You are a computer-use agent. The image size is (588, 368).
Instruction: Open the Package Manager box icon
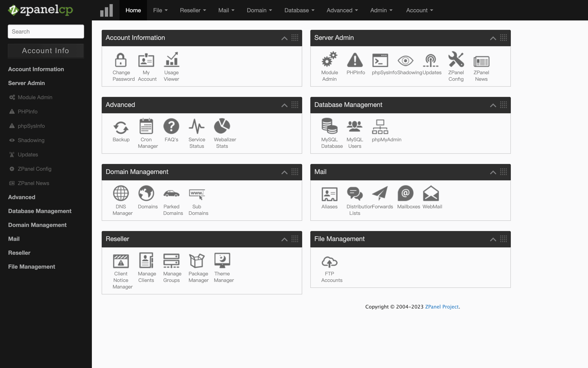[x=197, y=260]
